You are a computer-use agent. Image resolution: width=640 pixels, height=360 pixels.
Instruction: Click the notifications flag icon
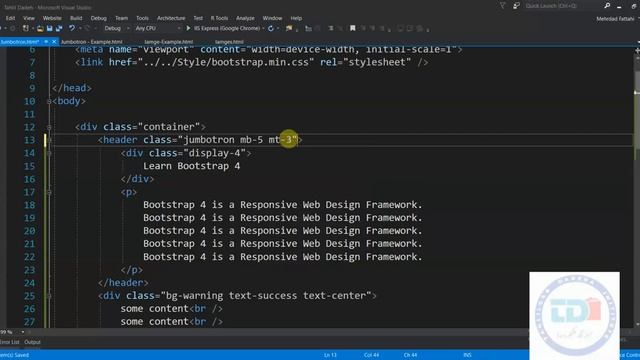pyautogui.click(x=502, y=6)
